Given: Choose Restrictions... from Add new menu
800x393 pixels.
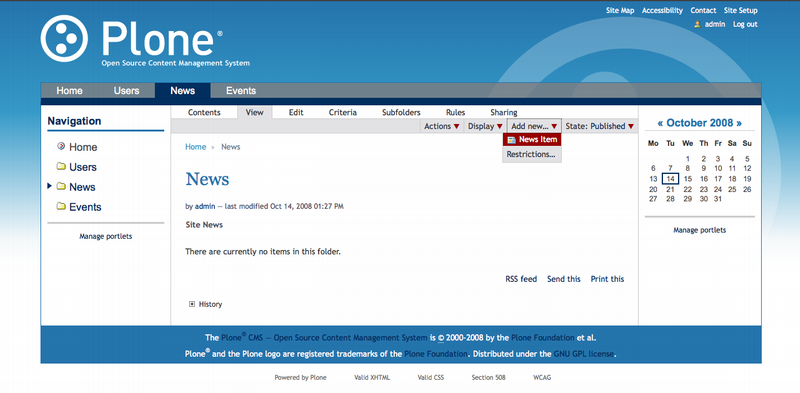Looking at the screenshot, I should coord(531,154).
